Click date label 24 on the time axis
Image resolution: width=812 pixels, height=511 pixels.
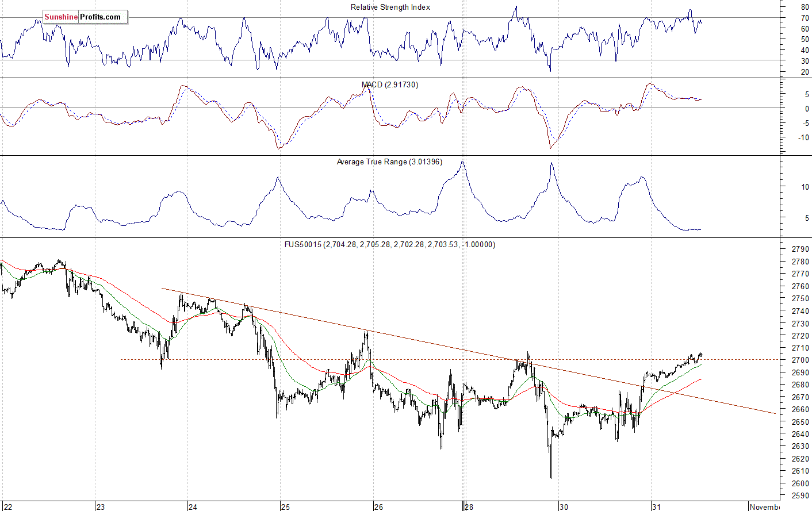[193, 507]
